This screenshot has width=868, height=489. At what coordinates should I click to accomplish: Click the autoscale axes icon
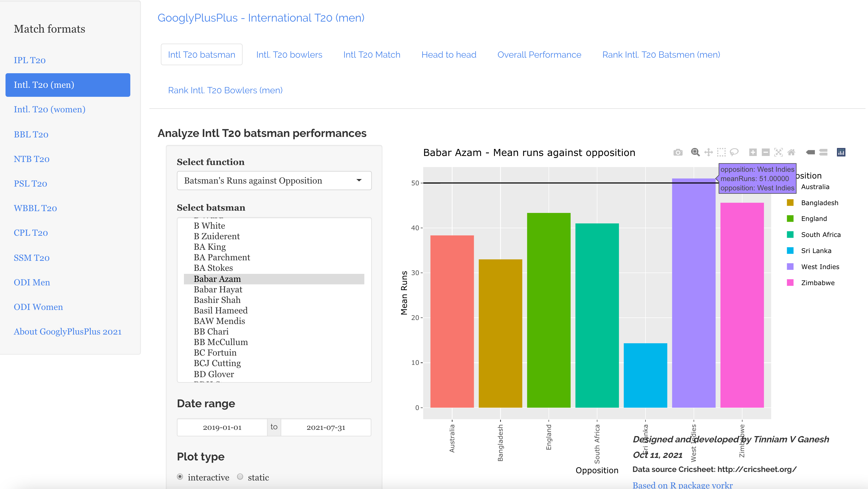[x=778, y=152]
